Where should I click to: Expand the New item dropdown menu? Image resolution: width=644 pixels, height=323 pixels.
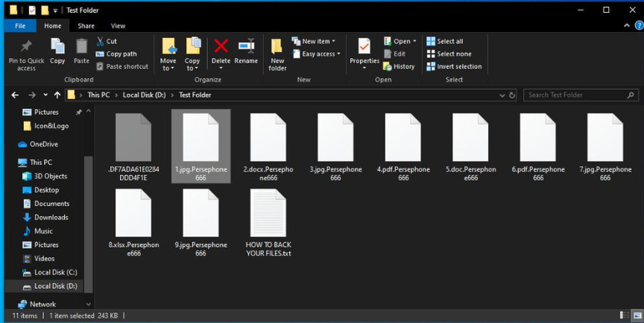point(314,42)
